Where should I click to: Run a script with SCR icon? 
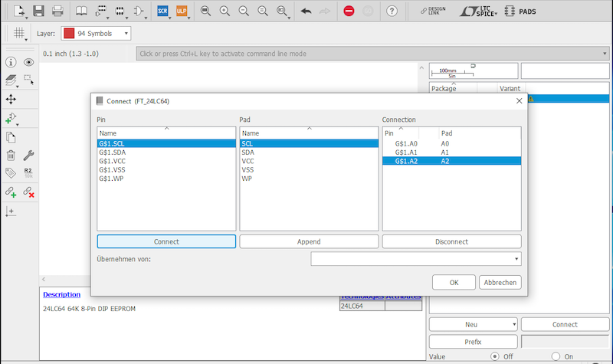[x=162, y=11]
